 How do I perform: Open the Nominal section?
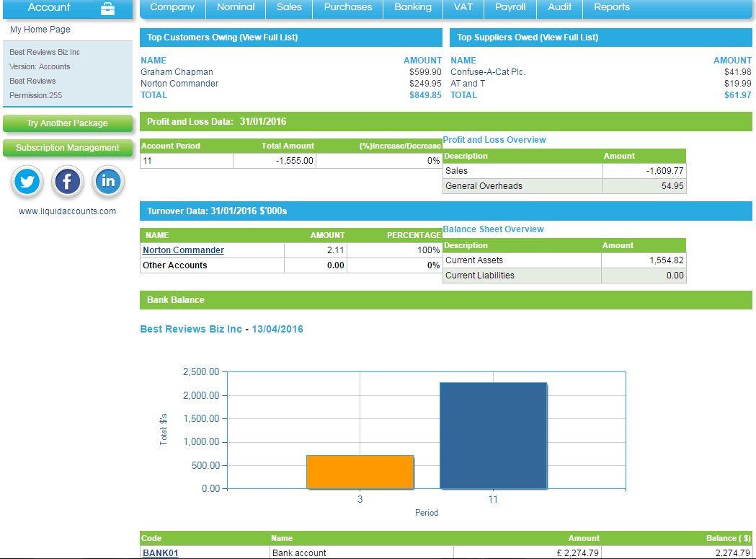pyautogui.click(x=235, y=7)
